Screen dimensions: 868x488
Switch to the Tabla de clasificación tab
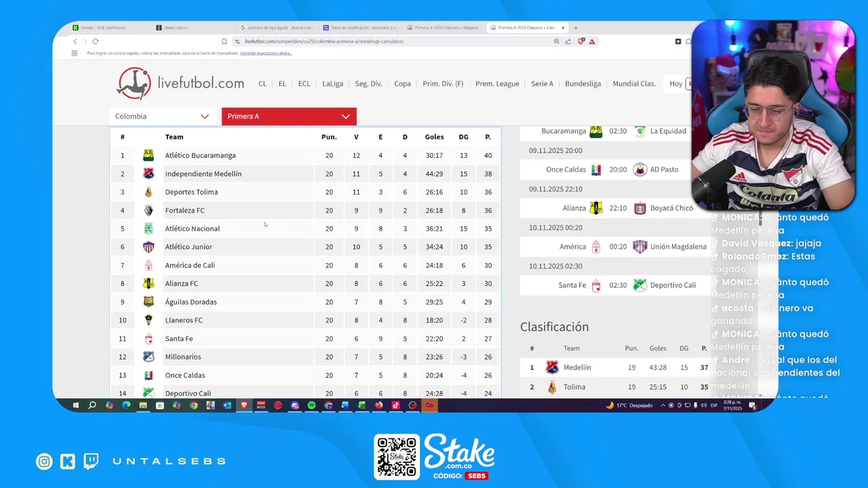click(x=360, y=28)
